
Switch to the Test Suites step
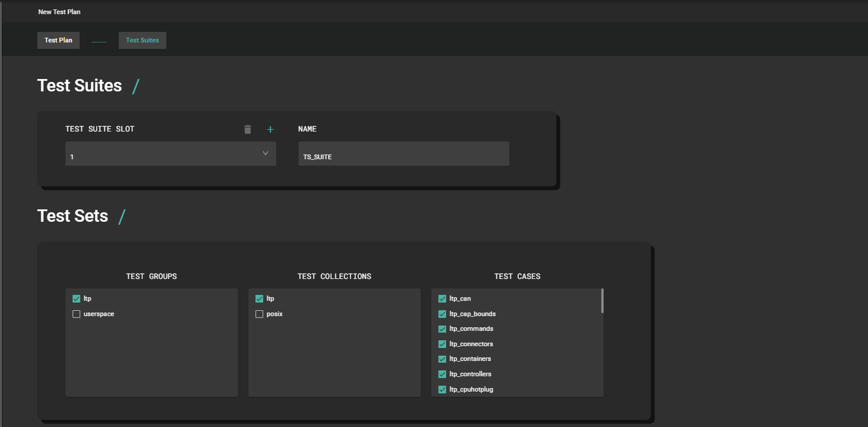(142, 40)
